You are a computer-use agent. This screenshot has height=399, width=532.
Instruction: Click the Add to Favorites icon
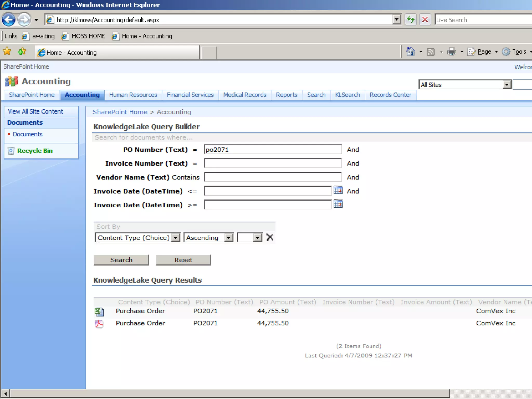tap(22, 51)
